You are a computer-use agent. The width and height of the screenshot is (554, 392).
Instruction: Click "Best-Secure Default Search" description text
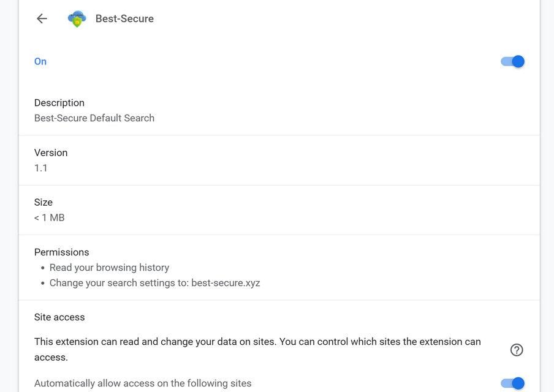pos(94,118)
